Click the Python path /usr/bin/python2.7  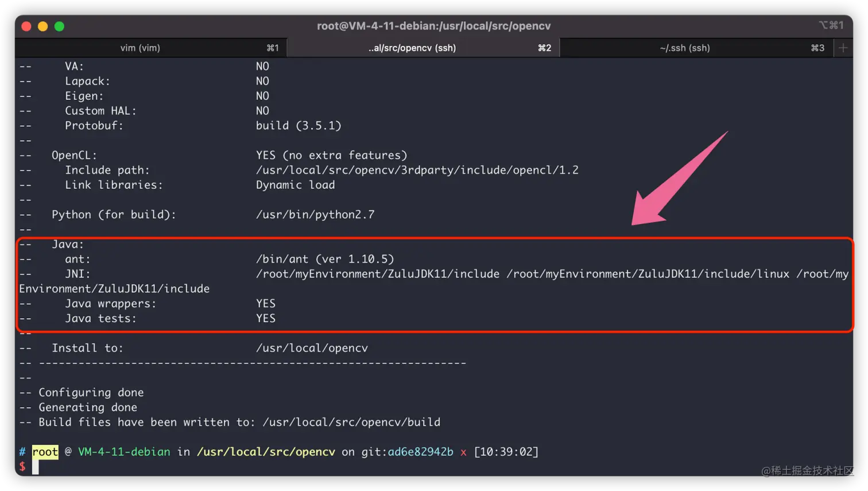click(315, 215)
